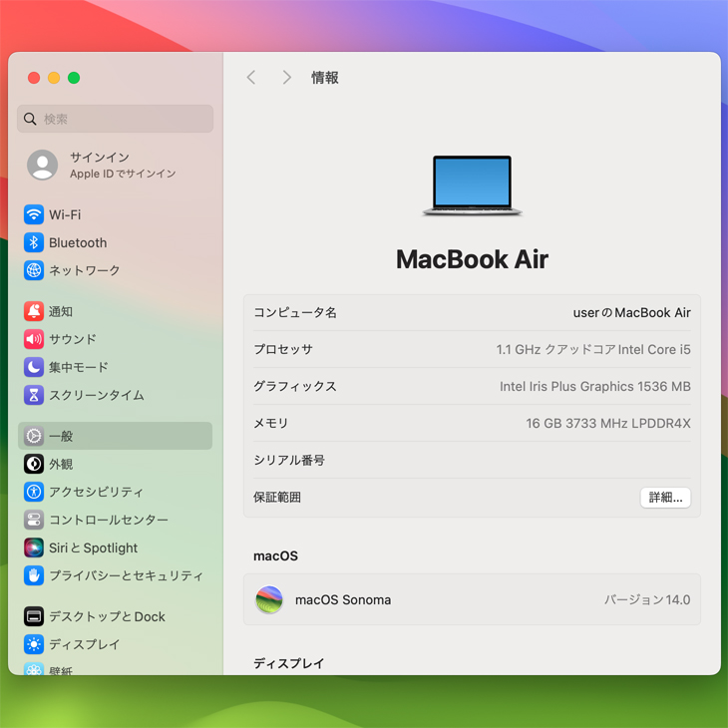The width and height of the screenshot is (728, 728).
Task: Open スクリーンタイム hourglass icon
Action: (34, 395)
